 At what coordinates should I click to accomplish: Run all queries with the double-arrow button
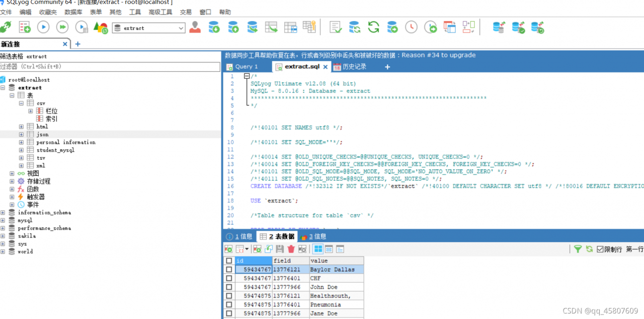[x=62, y=27]
